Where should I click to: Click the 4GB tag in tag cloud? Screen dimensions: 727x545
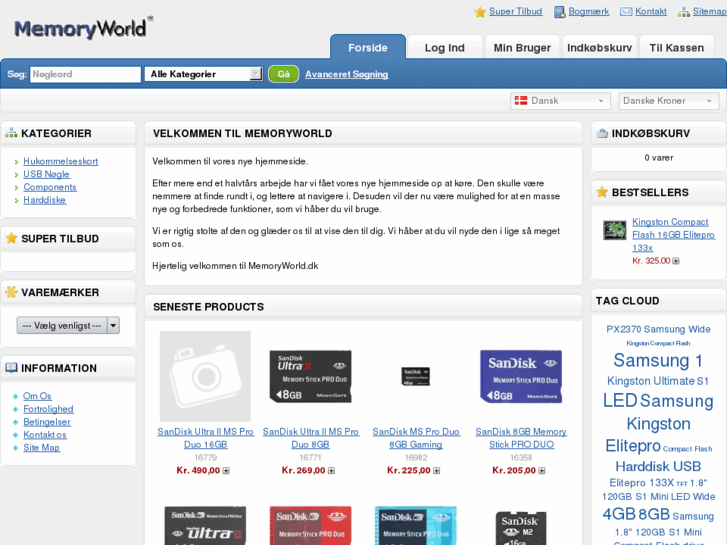point(619,514)
